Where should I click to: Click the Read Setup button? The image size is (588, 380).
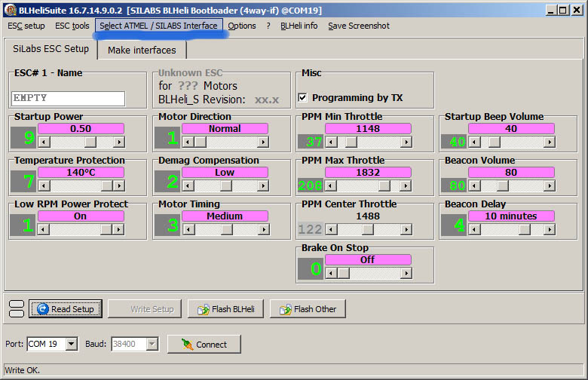[66, 308]
